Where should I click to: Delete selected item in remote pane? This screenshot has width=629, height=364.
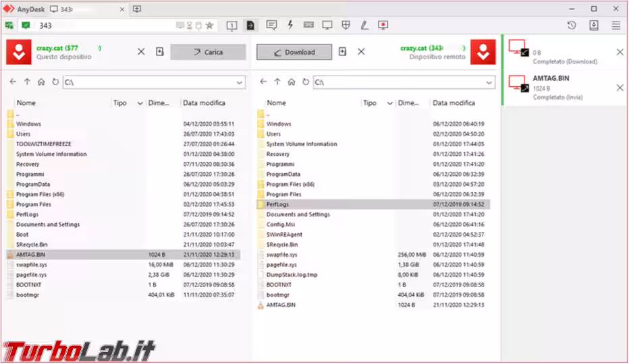361,51
